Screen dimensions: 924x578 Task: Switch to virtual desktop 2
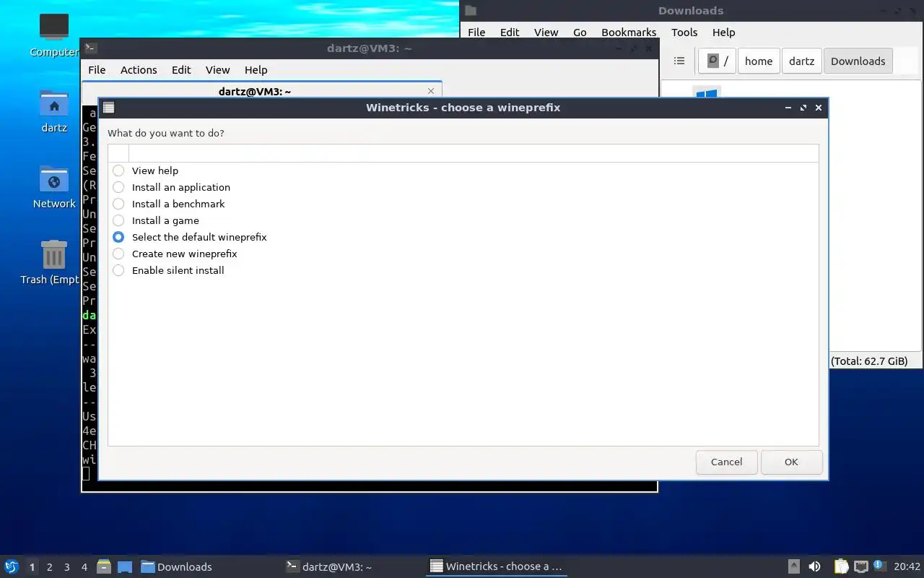[50, 567]
